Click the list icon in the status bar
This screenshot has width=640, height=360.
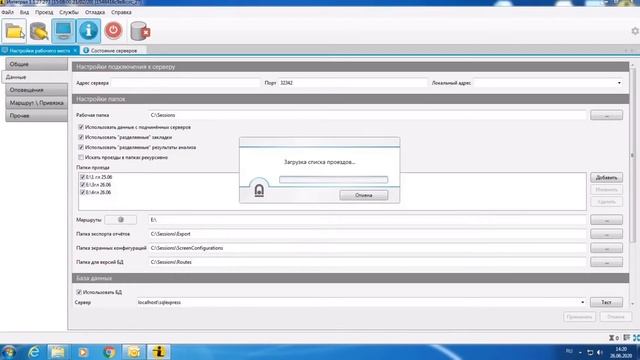627,338
